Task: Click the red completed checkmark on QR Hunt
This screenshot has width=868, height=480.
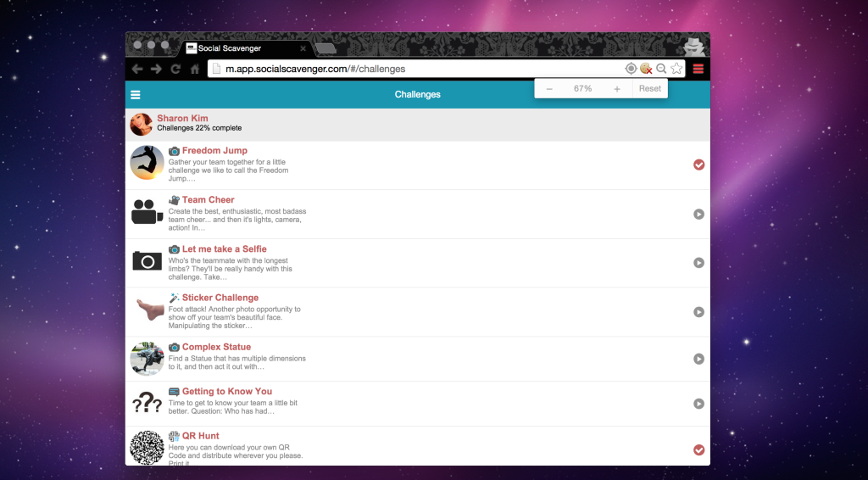Action: pyautogui.click(x=698, y=450)
